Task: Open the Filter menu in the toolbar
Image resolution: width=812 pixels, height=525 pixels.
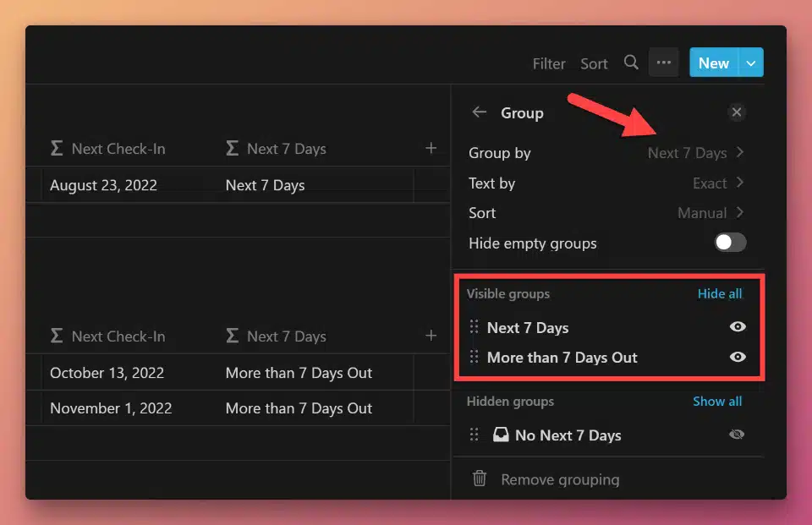Action: [549, 63]
